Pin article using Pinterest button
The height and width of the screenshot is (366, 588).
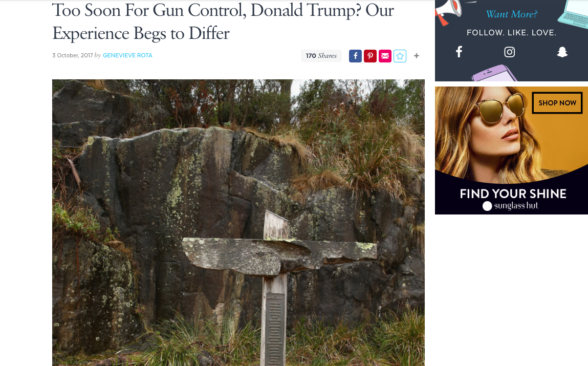click(x=370, y=56)
